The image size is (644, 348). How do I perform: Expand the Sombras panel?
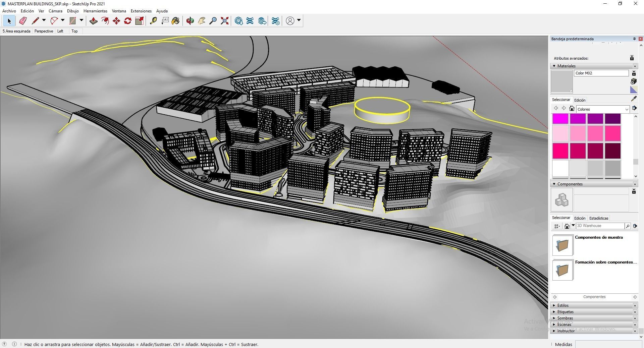tap(554, 318)
